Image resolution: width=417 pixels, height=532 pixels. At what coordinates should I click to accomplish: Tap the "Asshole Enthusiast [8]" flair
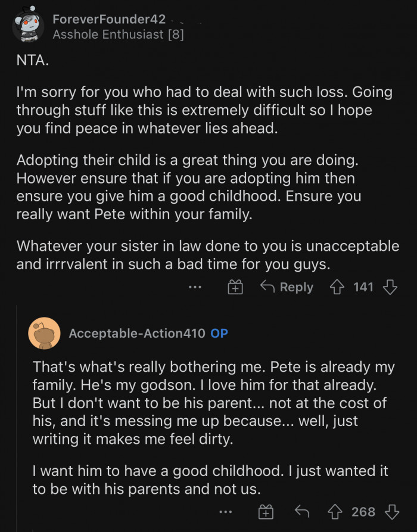click(118, 35)
